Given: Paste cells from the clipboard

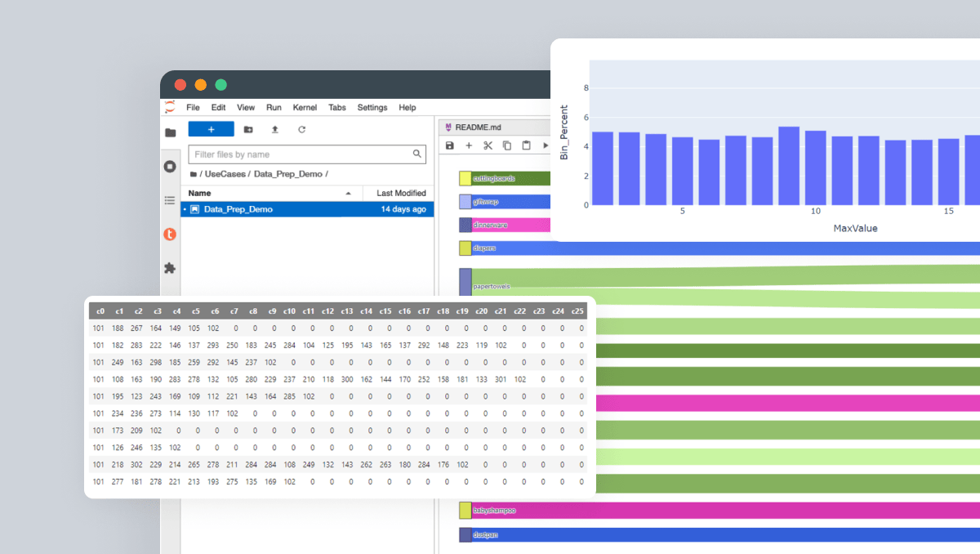Looking at the screenshot, I should (x=526, y=145).
